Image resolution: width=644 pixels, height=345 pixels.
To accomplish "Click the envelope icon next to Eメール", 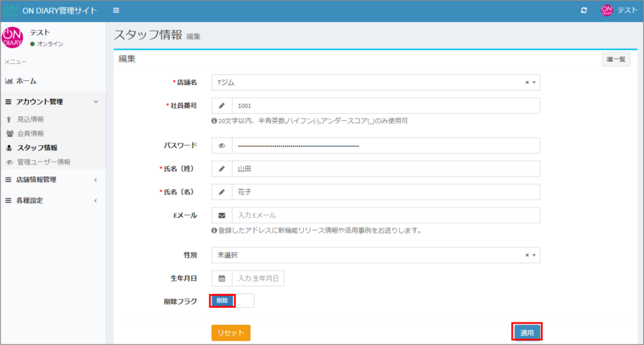I will tap(221, 216).
